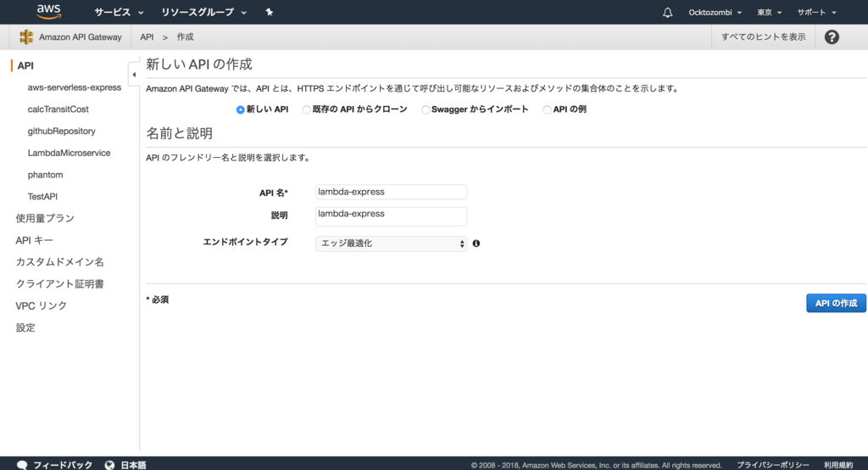Screen dimensions: 868x470
Task: Click the 日本語 language link
Action: coord(133,465)
